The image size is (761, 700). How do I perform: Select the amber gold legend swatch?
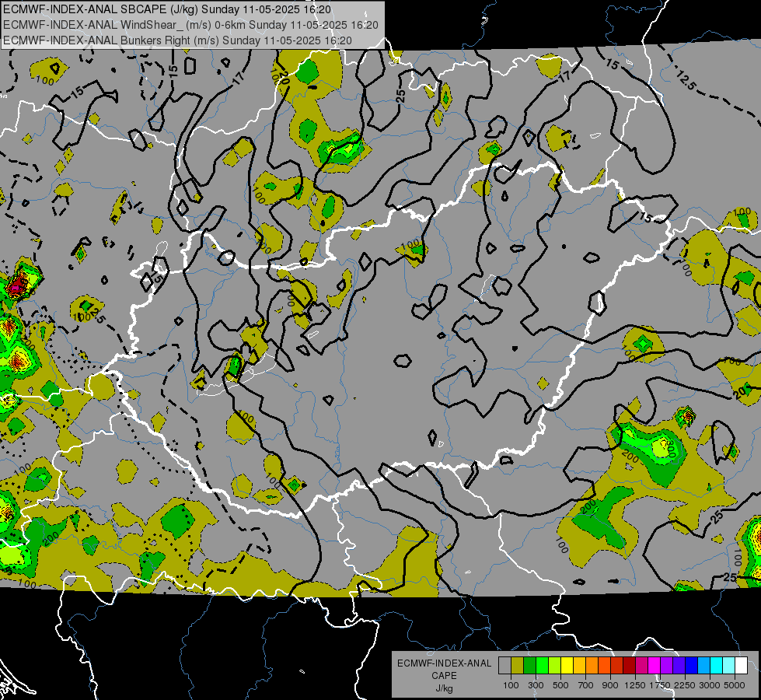tap(579, 666)
